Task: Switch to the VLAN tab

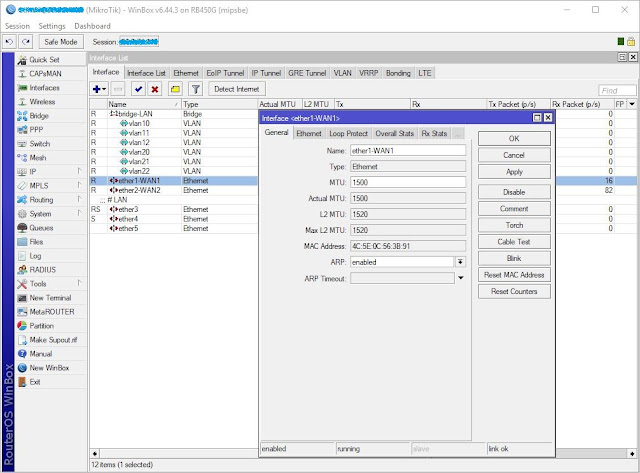Action: pyautogui.click(x=342, y=73)
